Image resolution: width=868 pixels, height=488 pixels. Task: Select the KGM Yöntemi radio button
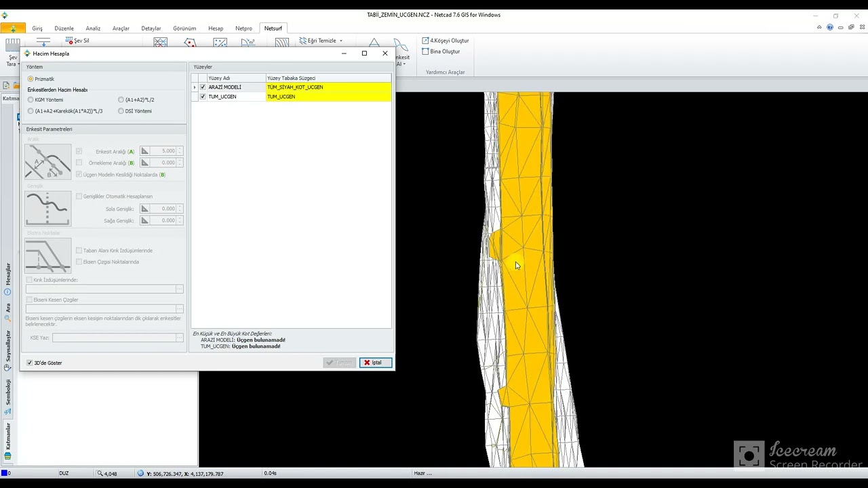point(31,100)
